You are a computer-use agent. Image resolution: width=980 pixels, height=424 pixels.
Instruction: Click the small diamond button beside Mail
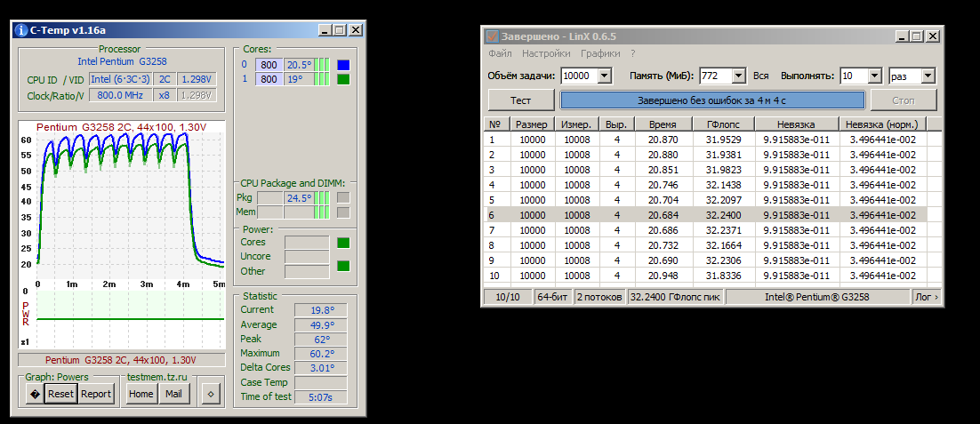(x=212, y=394)
